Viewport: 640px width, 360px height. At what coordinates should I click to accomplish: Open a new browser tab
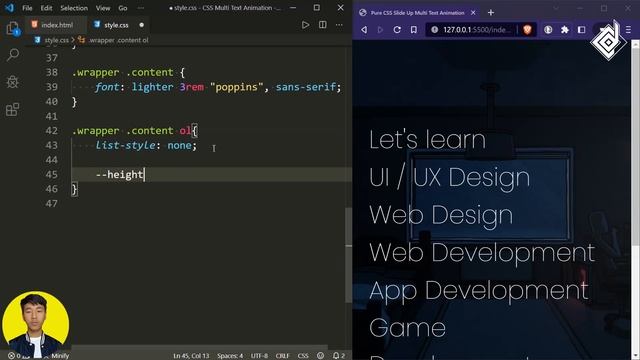click(491, 13)
